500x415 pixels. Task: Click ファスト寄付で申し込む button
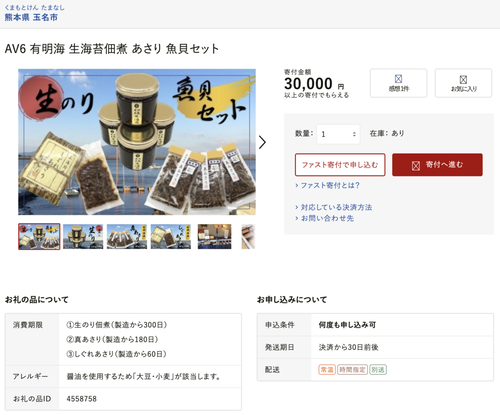tap(340, 165)
